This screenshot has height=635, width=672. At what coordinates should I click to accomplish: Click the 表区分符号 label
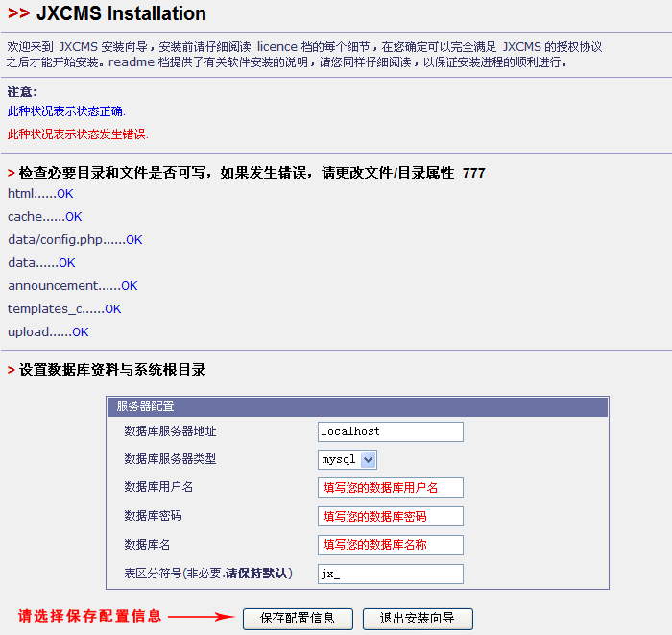coord(208,574)
